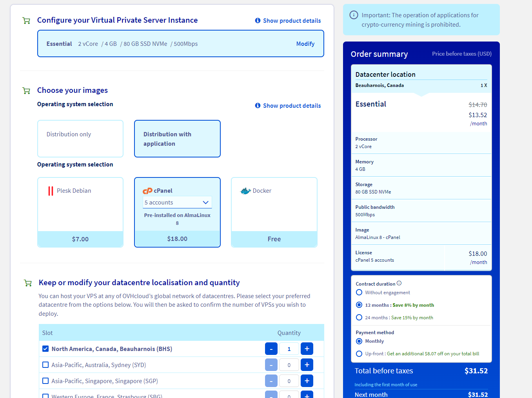Click the Public bandwidth 500Mbps row

click(x=421, y=211)
